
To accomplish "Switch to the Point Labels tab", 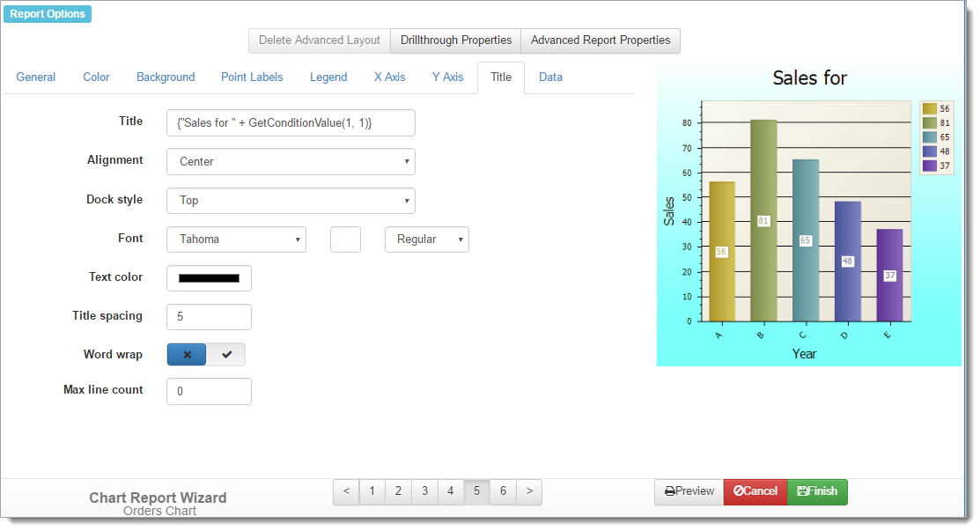I will (252, 77).
